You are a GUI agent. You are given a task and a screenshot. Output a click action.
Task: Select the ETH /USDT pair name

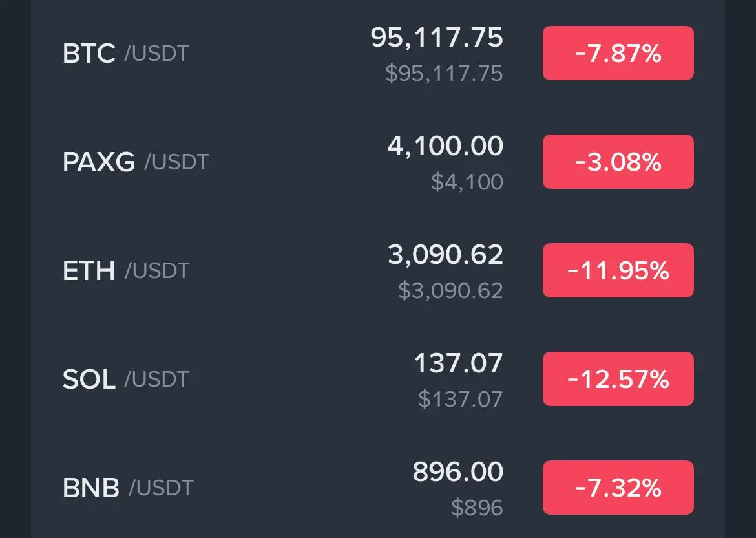(125, 270)
